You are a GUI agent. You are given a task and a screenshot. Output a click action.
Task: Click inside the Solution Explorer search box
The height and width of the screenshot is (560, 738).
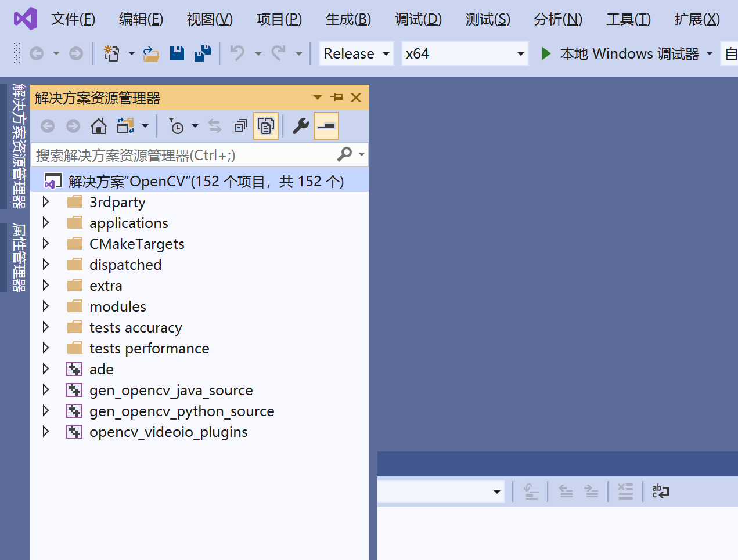(x=174, y=154)
